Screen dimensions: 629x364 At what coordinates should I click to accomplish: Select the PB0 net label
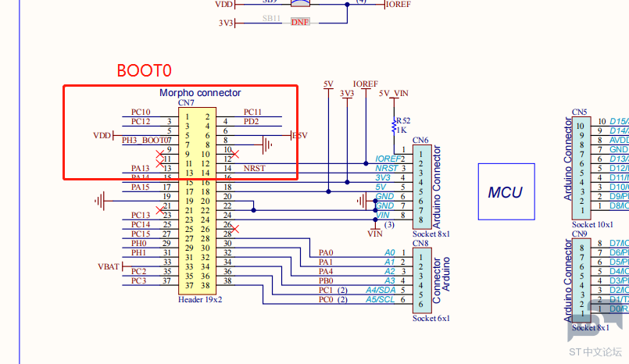coord(326,281)
